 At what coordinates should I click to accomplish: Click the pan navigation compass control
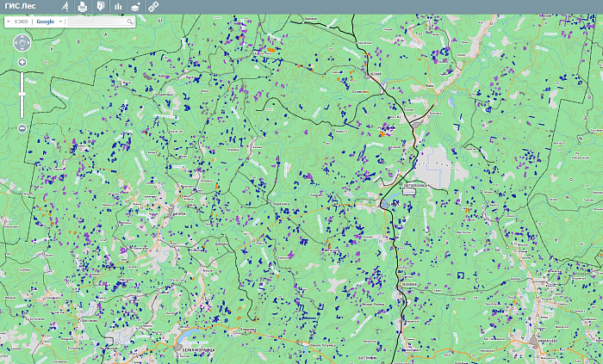pyautogui.click(x=22, y=43)
